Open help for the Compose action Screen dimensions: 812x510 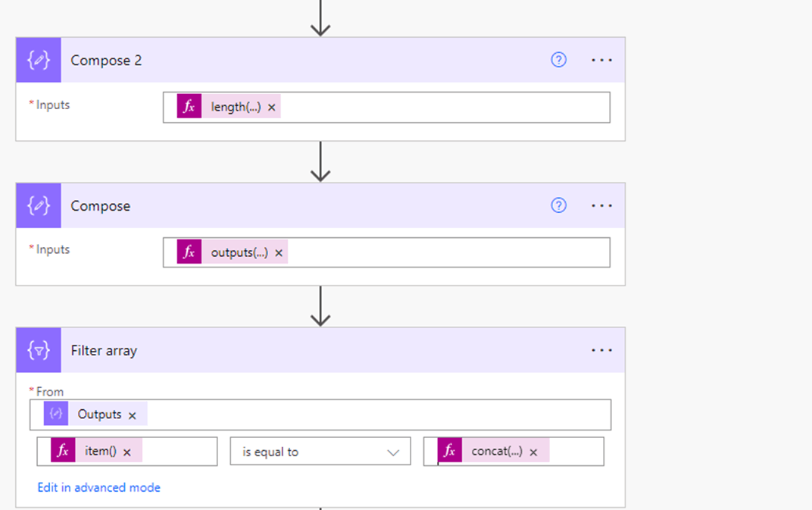558,205
